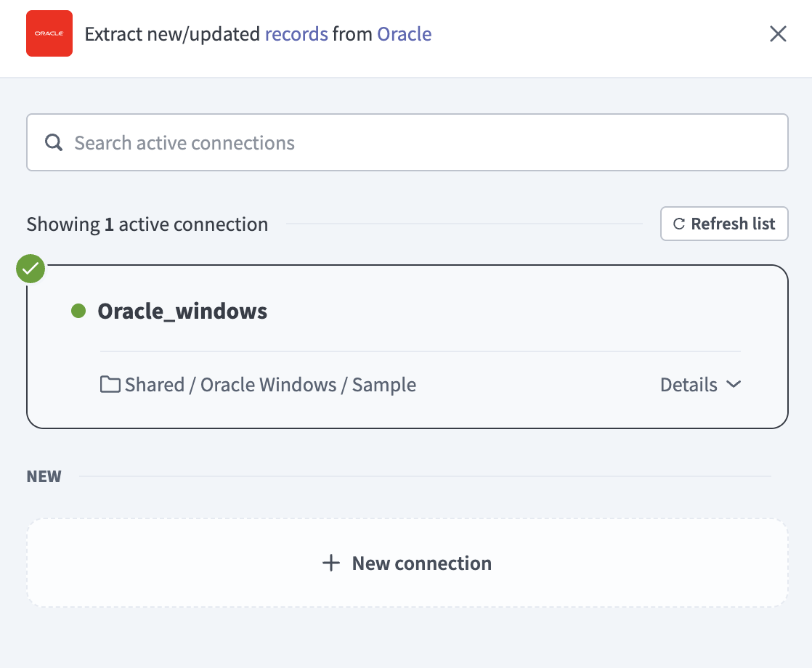Click the folder icon before Shared path
Screen dimensions: 812x668
(110, 383)
